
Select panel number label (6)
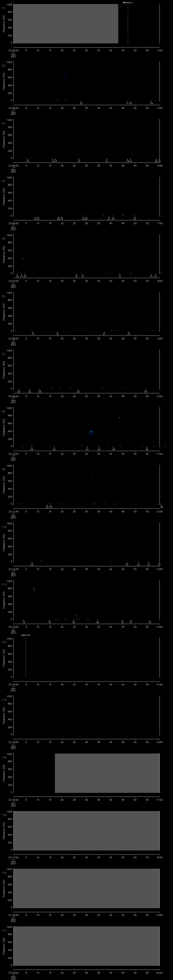coord(3,296)
